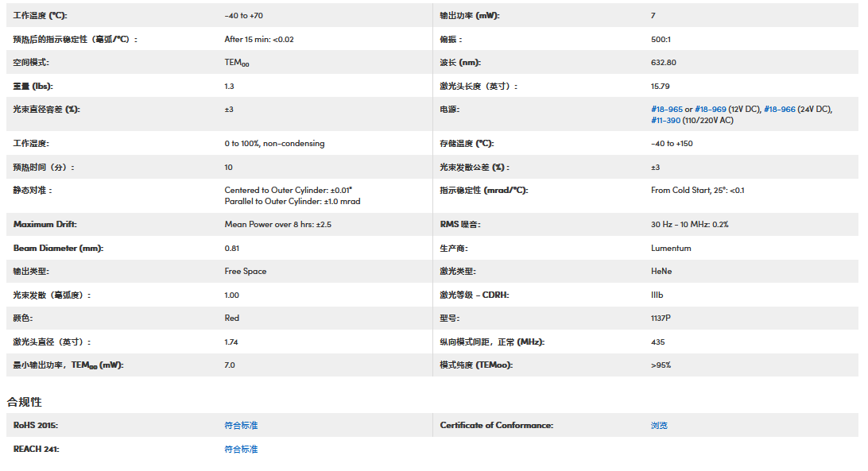The height and width of the screenshot is (471, 868).
Task: Select the laser head length value 15.79
Action: (661, 87)
